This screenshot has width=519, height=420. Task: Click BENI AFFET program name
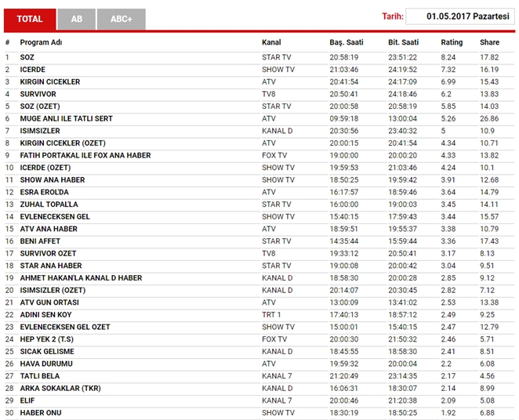point(40,241)
